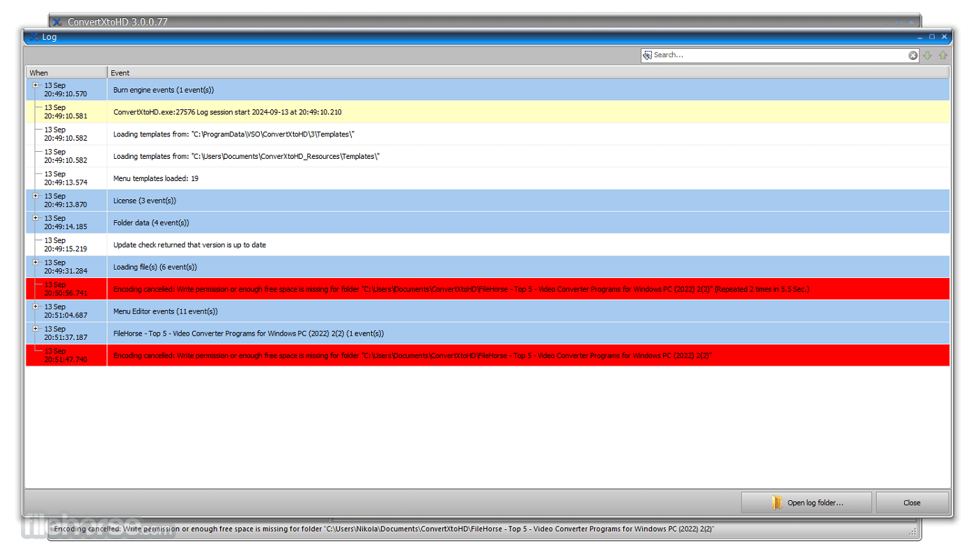Click the ConvertXtoHD 3.0.0.77 window title
Image resolution: width=975 pixels, height=560 pixels.
(118, 22)
